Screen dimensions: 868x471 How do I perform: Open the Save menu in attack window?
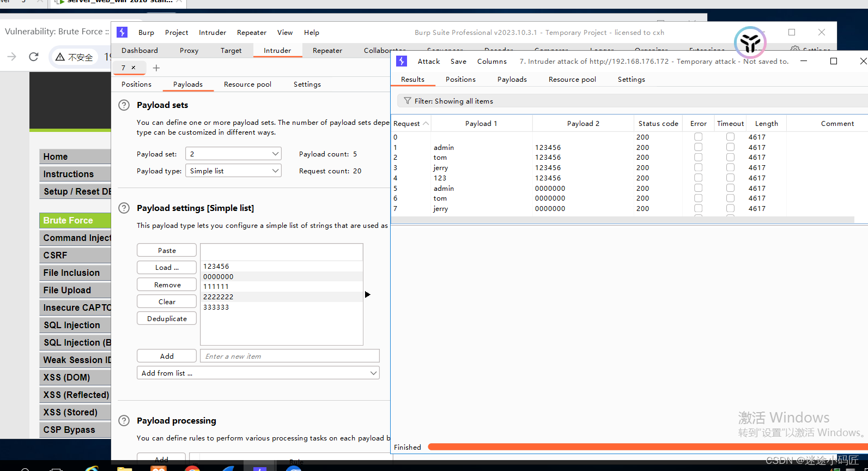pyautogui.click(x=458, y=62)
